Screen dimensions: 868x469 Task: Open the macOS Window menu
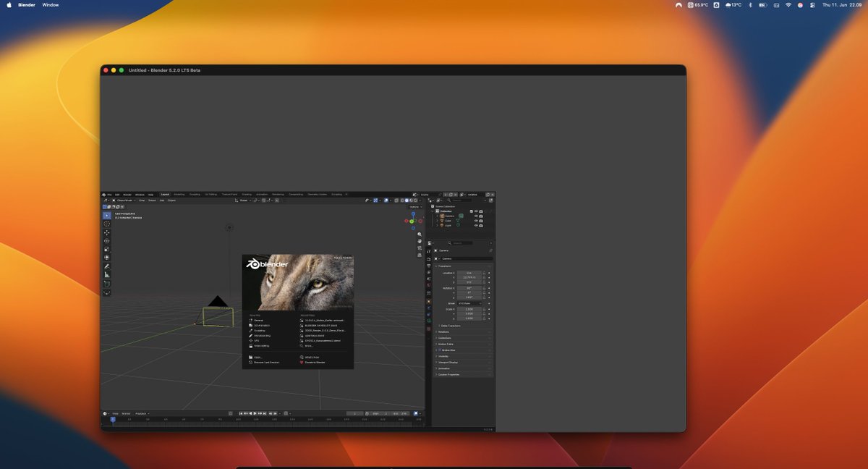click(x=51, y=4)
